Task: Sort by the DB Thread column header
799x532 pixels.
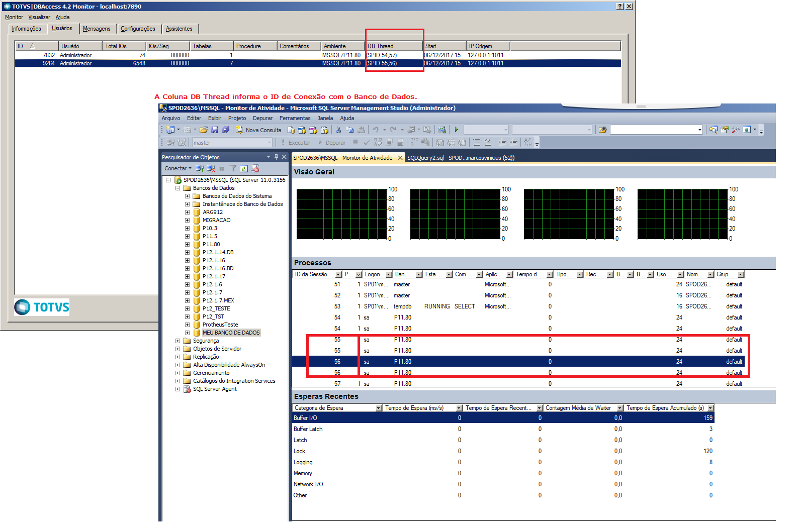Action: pyautogui.click(x=394, y=46)
